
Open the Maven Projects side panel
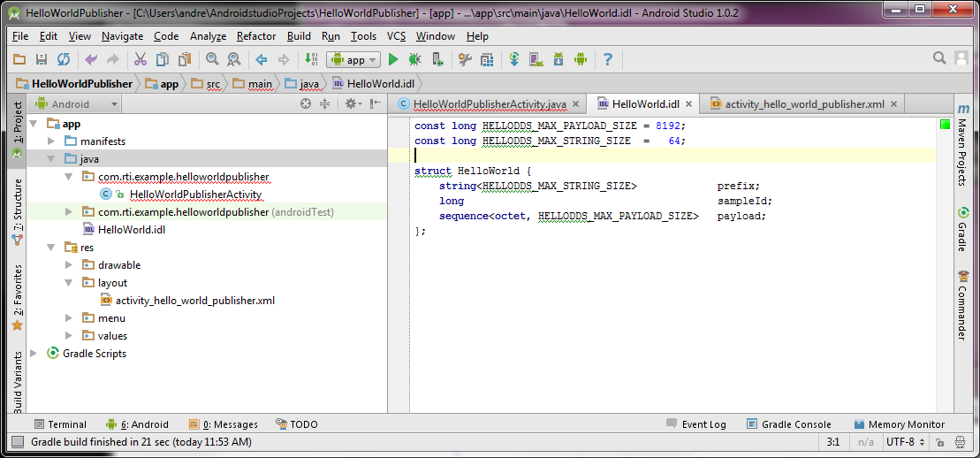pos(962,144)
